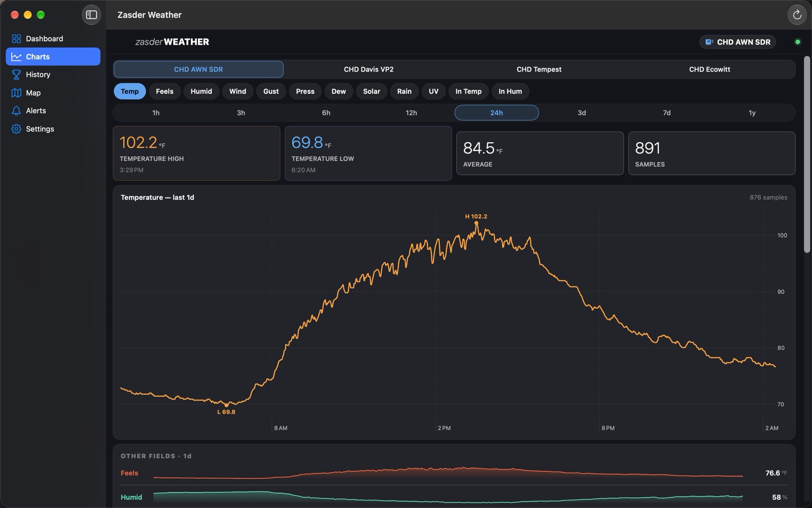Switch to the CHD Davis VP2 tab
812x508 pixels.
pyautogui.click(x=368, y=69)
